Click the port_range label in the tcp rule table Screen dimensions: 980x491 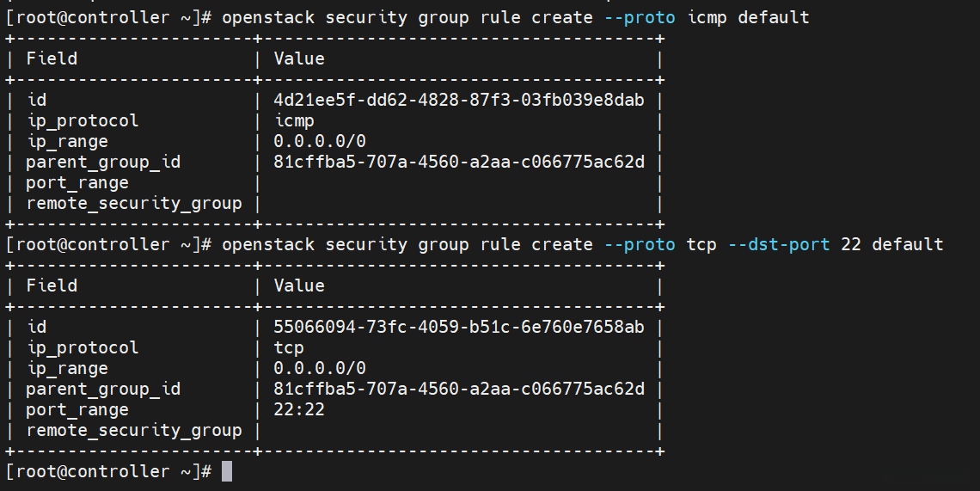pyautogui.click(x=77, y=409)
